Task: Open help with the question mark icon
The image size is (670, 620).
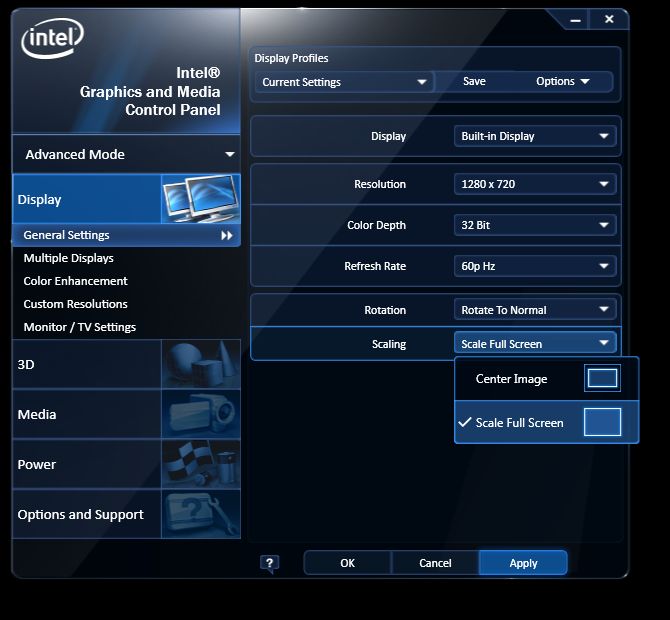Action: tap(269, 563)
